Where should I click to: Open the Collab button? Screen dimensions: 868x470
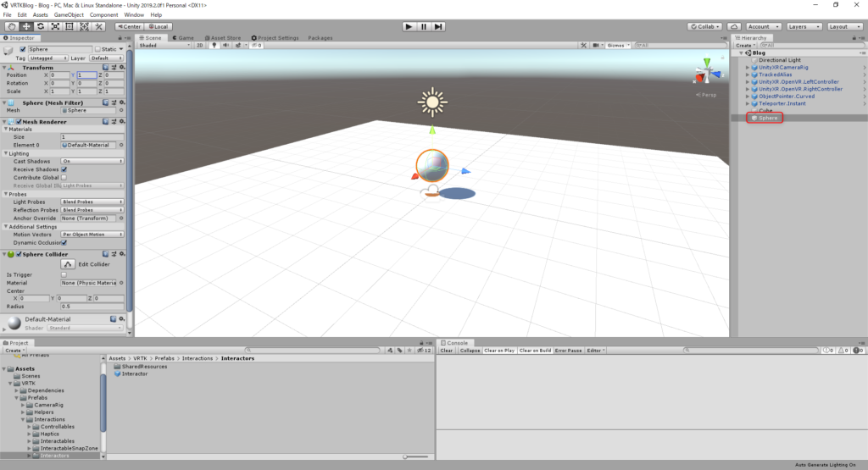704,26
